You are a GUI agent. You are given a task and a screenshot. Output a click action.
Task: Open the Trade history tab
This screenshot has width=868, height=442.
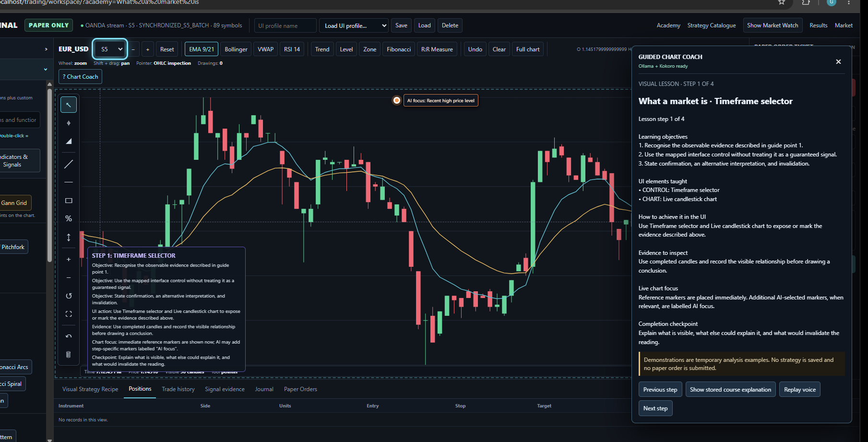click(178, 389)
